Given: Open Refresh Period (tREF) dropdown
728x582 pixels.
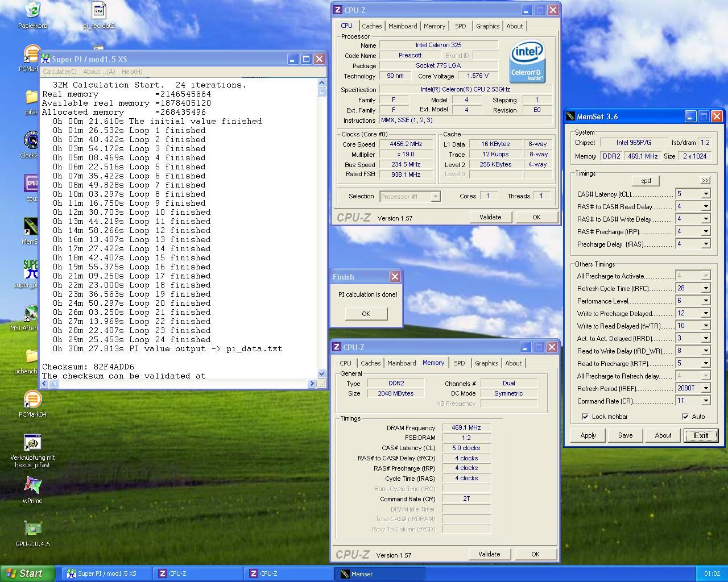Looking at the screenshot, I should click(706, 388).
